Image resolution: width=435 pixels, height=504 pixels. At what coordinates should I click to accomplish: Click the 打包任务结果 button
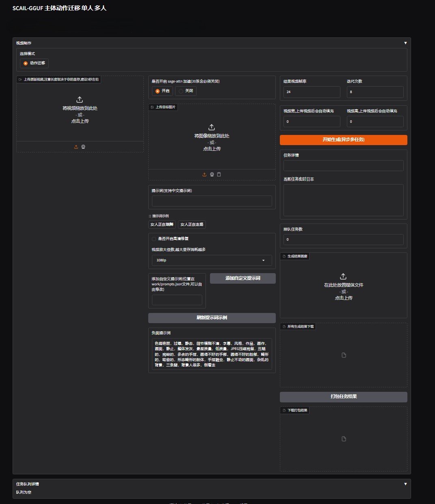point(343,397)
